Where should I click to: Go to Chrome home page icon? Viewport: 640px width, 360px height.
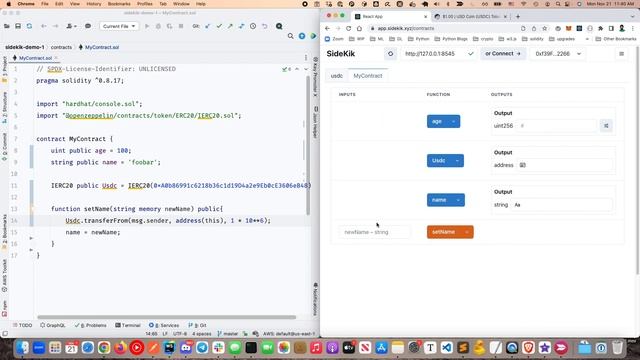click(x=359, y=29)
